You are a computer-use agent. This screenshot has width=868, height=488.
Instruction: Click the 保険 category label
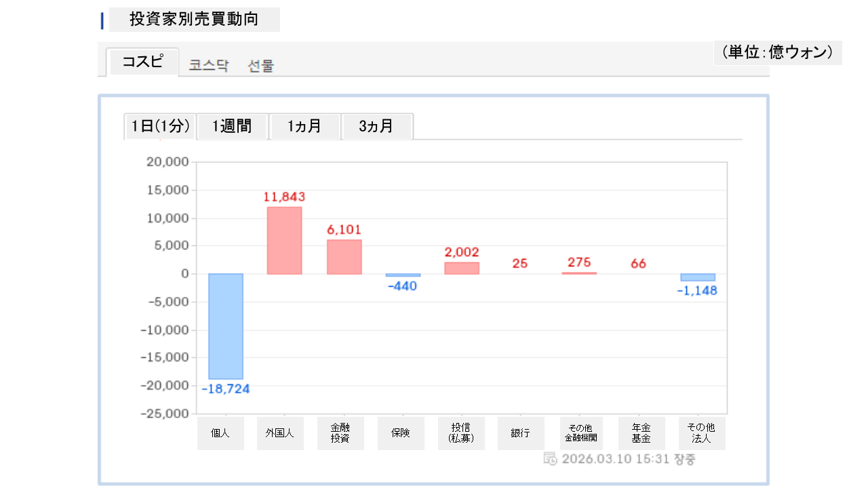pos(401,433)
